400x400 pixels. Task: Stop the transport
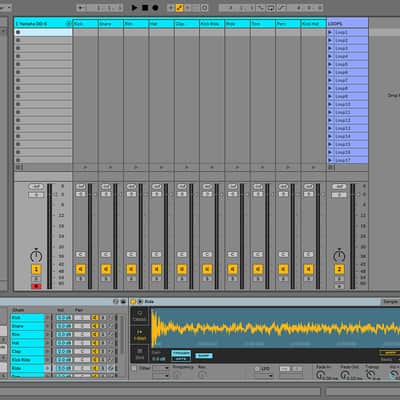coord(145,7)
